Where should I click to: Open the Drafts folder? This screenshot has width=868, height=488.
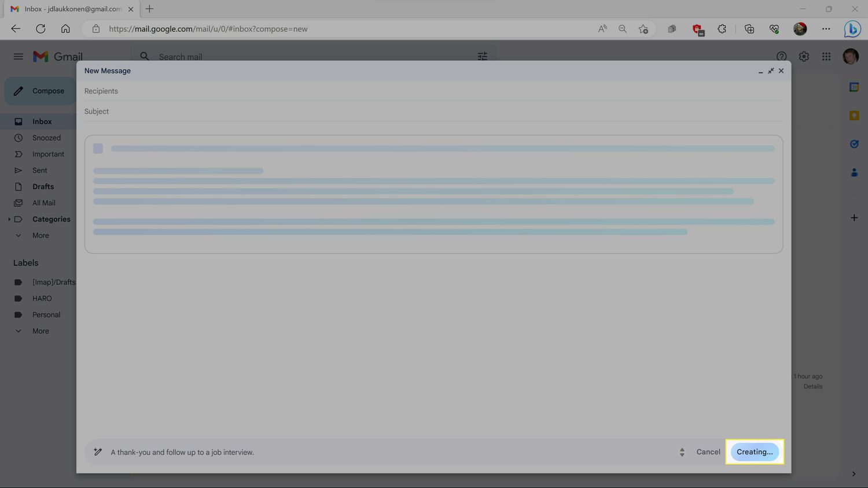click(43, 187)
